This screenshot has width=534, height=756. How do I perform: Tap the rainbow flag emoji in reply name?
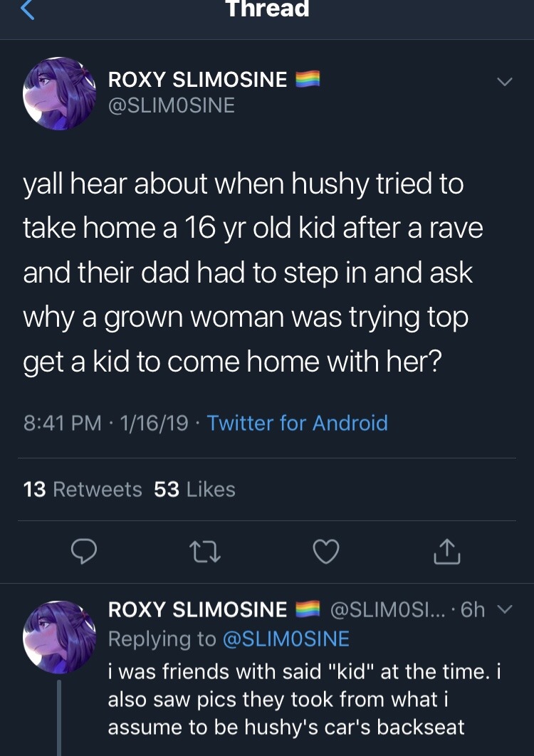pos(308,609)
